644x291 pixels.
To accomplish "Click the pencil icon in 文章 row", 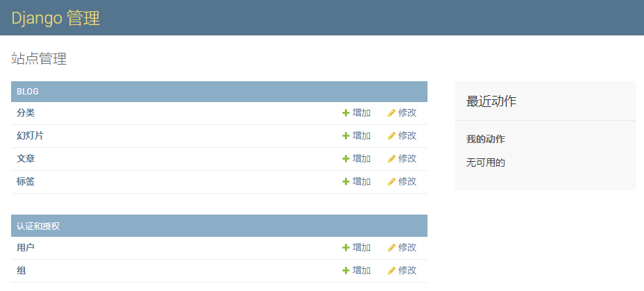I will click(391, 158).
